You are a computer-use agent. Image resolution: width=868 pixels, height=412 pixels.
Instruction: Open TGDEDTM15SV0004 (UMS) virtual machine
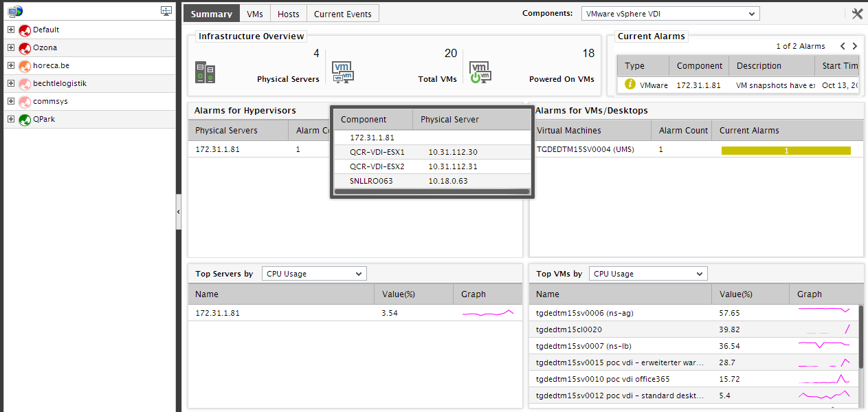point(584,149)
